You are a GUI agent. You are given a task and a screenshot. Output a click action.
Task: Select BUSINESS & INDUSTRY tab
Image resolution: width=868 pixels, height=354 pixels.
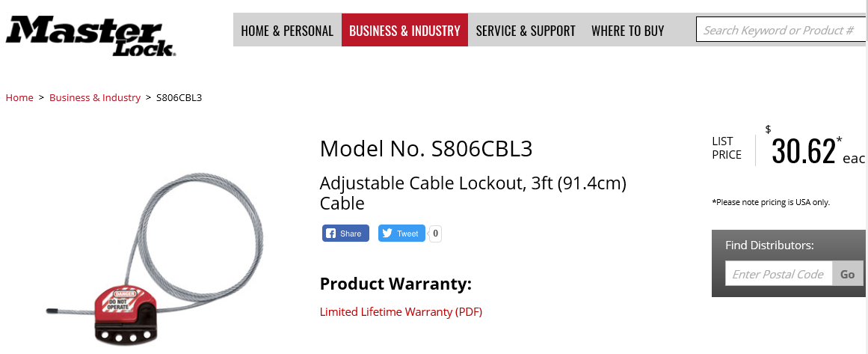(404, 31)
